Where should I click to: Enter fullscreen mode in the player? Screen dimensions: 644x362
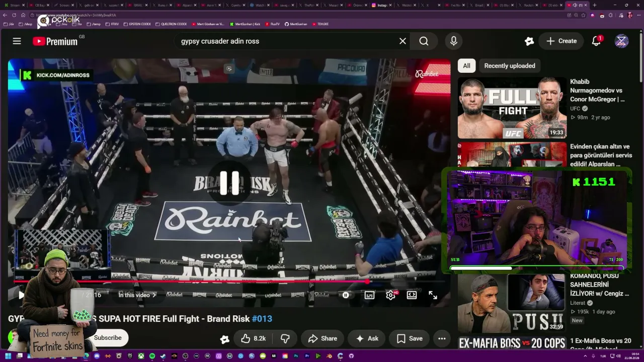point(433,295)
